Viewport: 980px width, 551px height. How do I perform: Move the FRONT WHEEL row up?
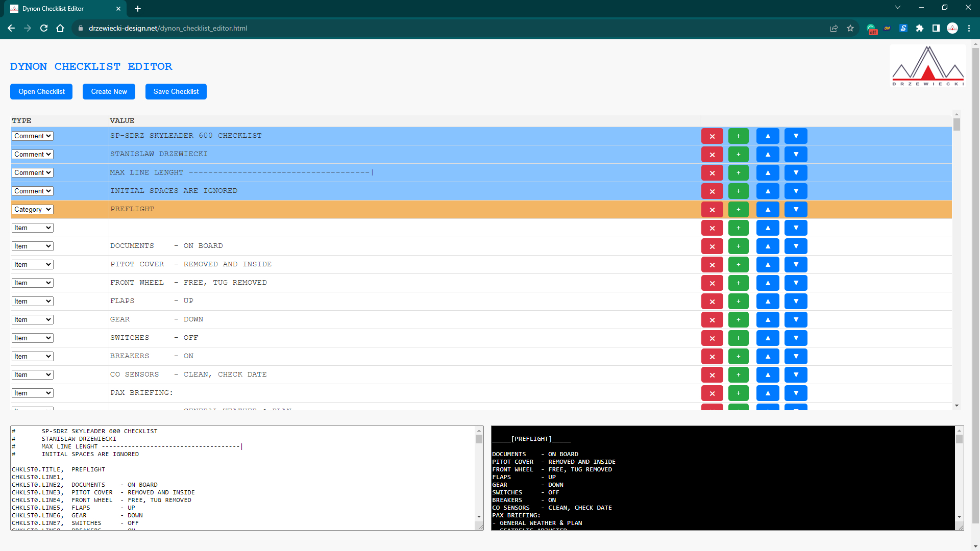(768, 283)
